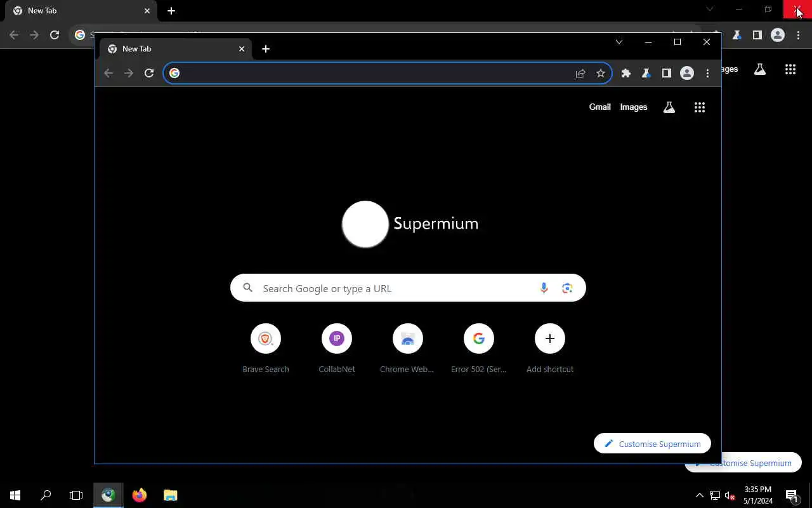Viewport: 812px width, 508px height.
Task: Open tab search chevron in front window
Action: pyautogui.click(x=619, y=42)
